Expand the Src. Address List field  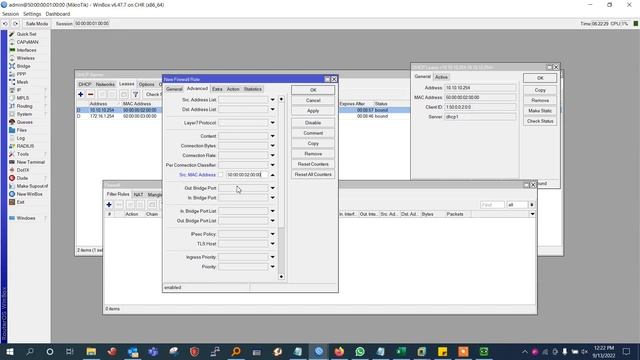tap(272, 100)
